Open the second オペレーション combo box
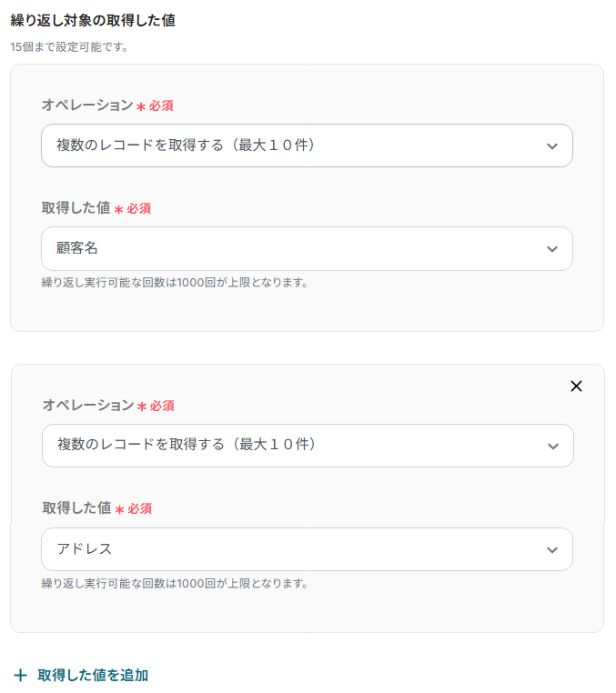The height and width of the screenshot is (693, 616). point(291,446)
